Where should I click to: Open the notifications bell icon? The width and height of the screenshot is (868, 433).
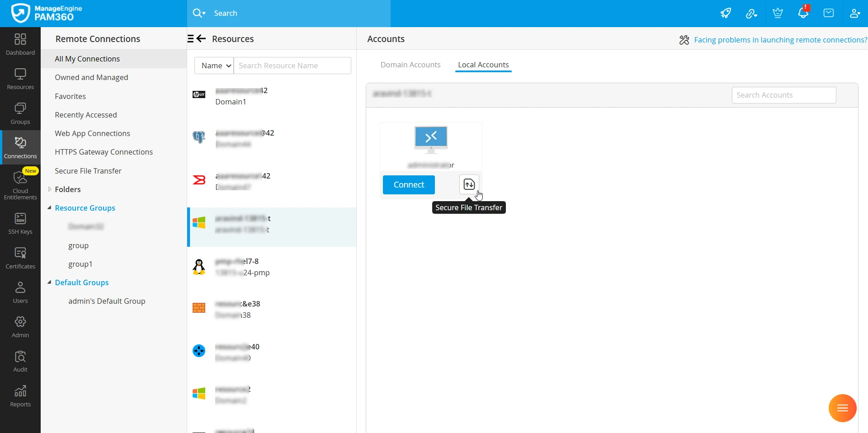(803, 13)
